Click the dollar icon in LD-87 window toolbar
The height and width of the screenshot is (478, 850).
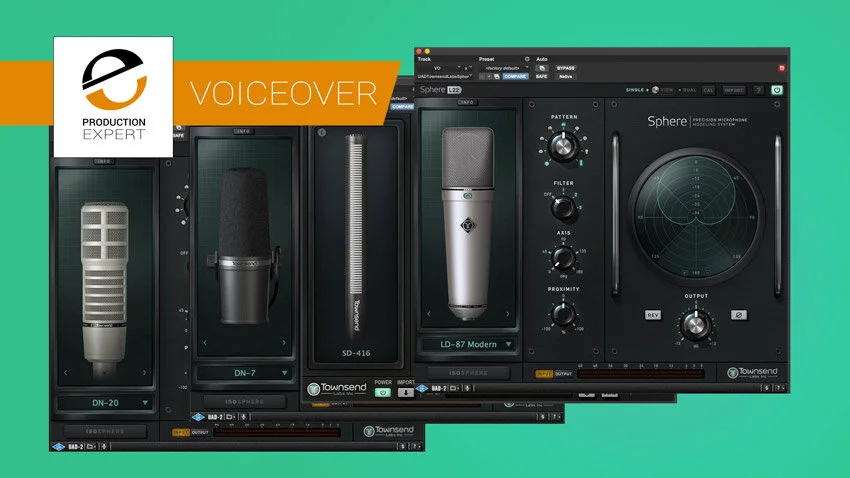(767, 388)
